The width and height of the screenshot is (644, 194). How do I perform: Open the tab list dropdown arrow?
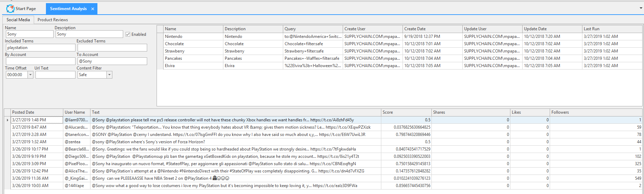[641, 8]
